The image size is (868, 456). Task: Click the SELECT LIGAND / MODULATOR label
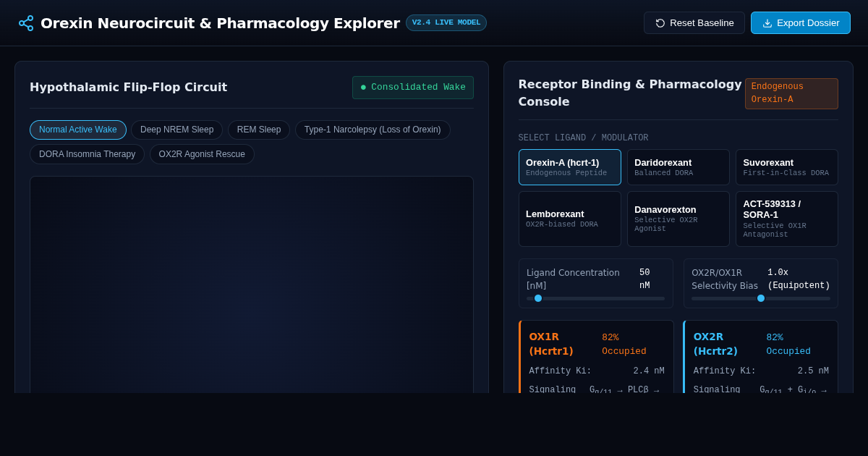583,138
